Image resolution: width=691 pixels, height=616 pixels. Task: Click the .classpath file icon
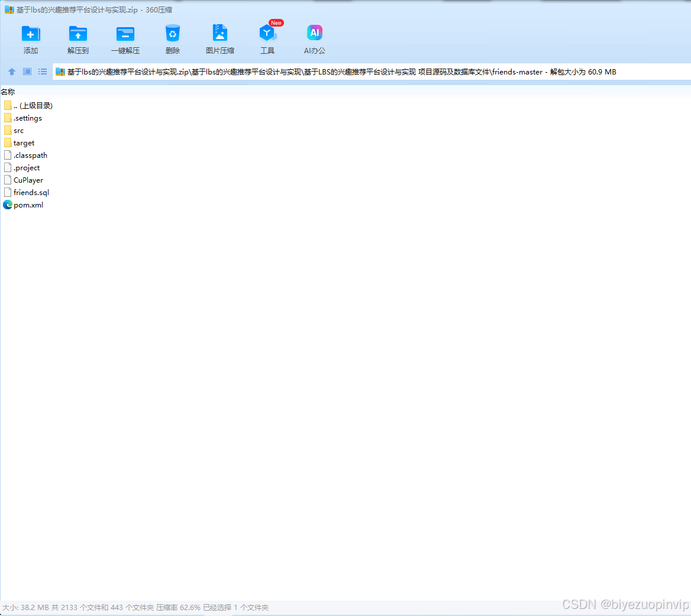coord(8,155)
